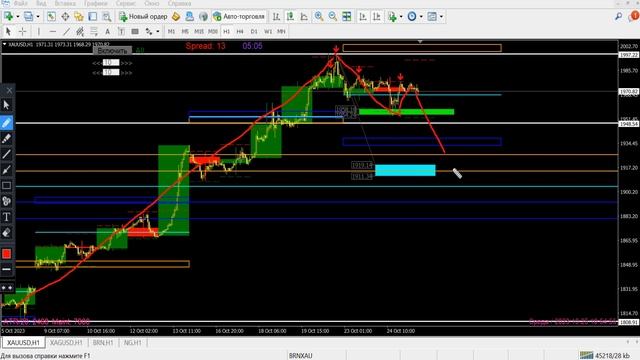The width and height of the screenshot is (640, 360).
Task: Open the Вид menu
Action: 41,3
